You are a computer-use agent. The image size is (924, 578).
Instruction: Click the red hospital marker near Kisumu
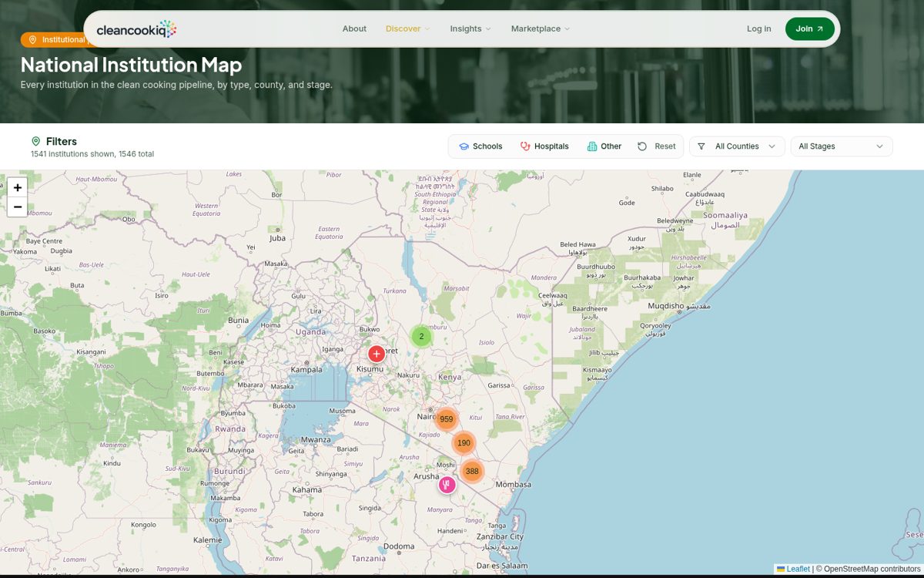point(376,354)
